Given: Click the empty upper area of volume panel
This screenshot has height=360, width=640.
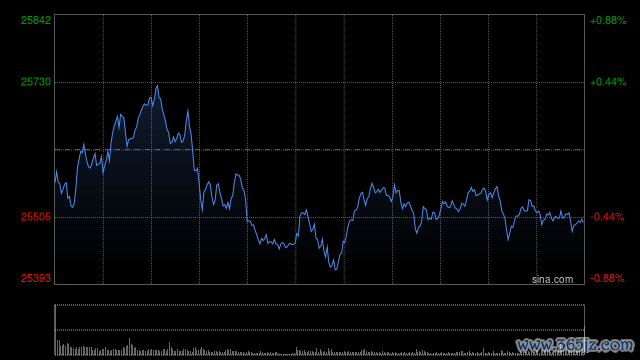Looking at the screenshot, I should pyautogui.click(x=320, y=317).
